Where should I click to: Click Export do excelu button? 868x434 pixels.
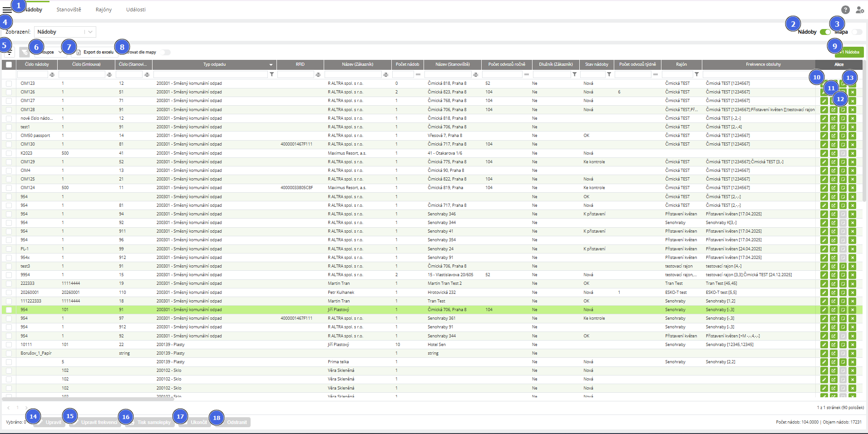(x=95, y=52)
